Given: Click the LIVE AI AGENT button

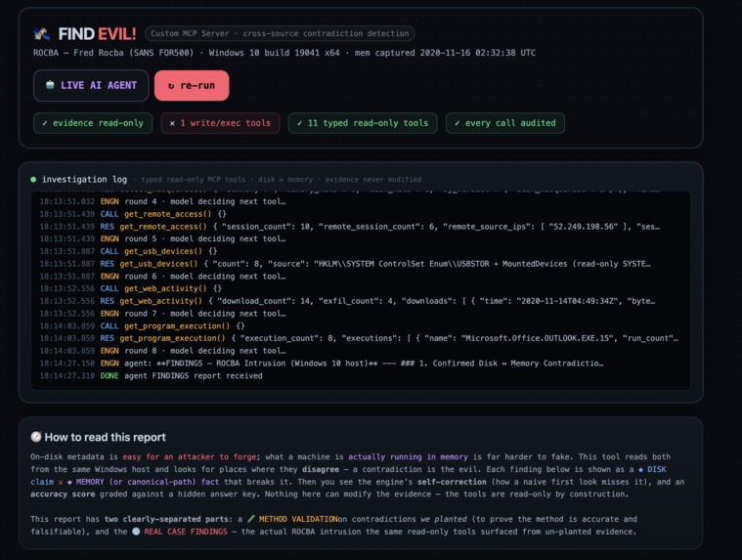Looking at the screenshot, I should coord(91,85).
